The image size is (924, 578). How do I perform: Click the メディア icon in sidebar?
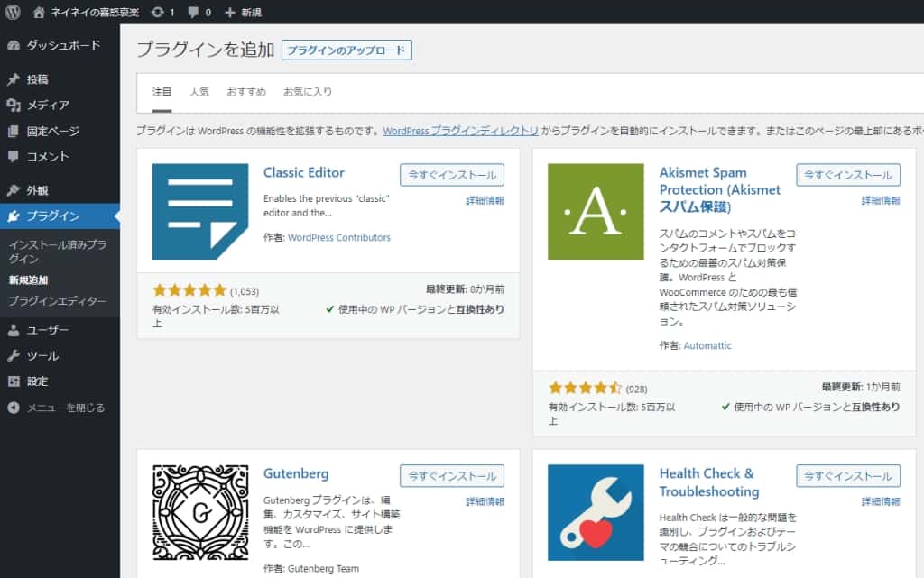point(14,105)
